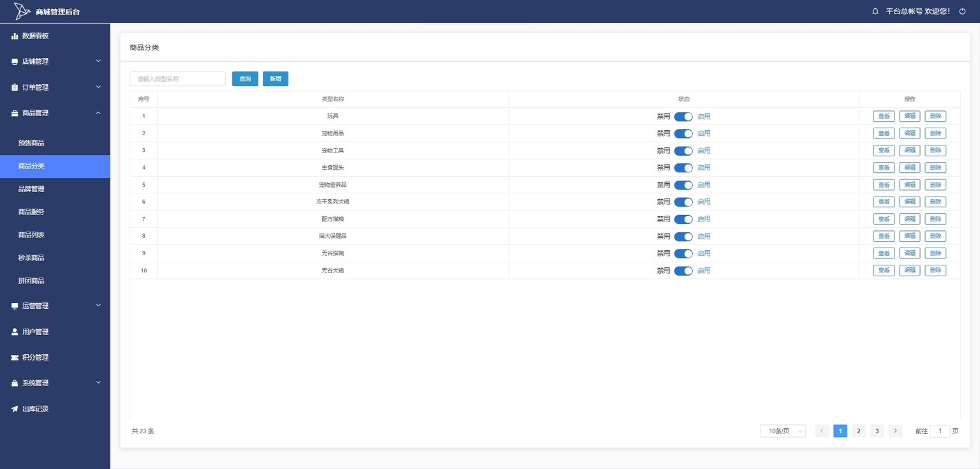This screenshot has width=980, height=469.
Task: Collapse the 商品管理 chevron
Action: coord(98,113)
